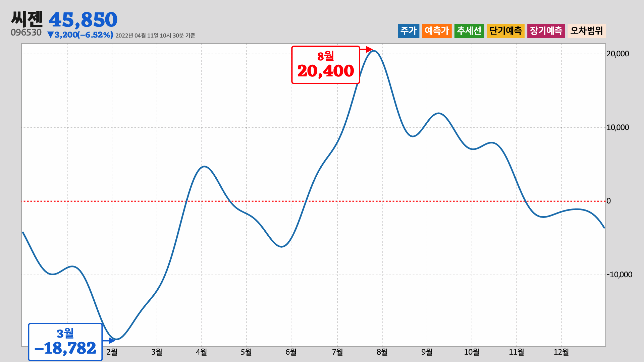Click the 20,000 y-axis label
644x362 pixels.
click(618, 54)
